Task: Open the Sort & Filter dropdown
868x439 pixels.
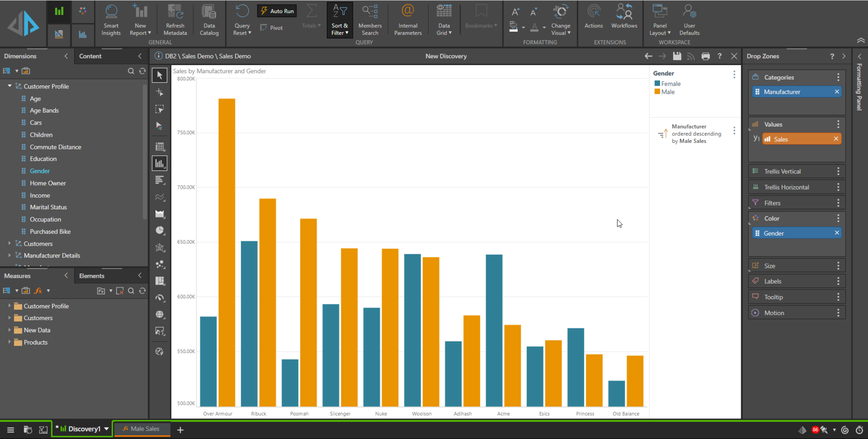Action: point(340,20)
